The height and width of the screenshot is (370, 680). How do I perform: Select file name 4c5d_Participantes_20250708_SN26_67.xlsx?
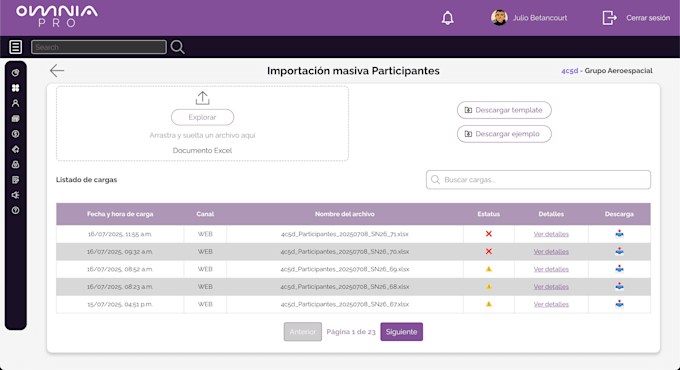pyautogui.click(x=345, y=304)
